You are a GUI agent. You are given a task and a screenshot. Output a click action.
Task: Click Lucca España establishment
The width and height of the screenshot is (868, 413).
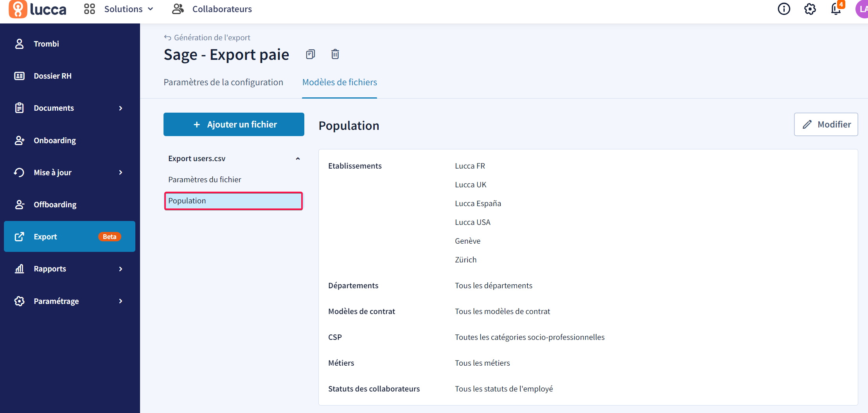click(478, 203)
